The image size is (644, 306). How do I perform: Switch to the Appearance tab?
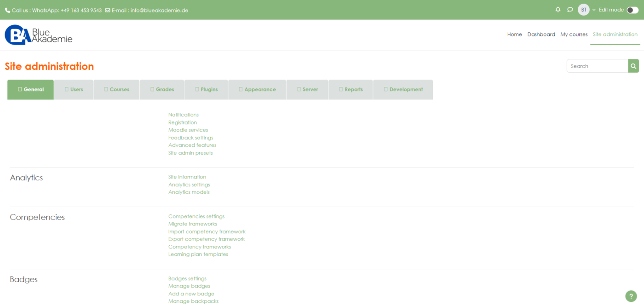(257, 89)
